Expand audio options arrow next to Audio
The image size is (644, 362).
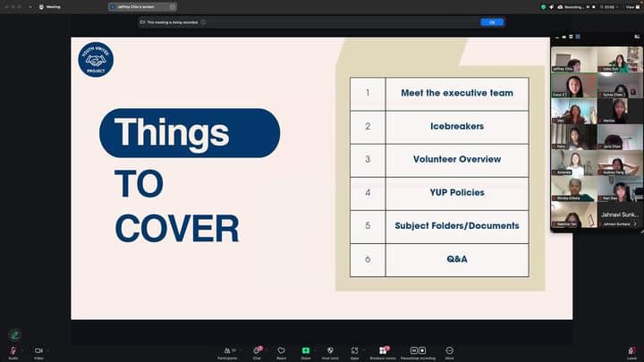[22, 349]
